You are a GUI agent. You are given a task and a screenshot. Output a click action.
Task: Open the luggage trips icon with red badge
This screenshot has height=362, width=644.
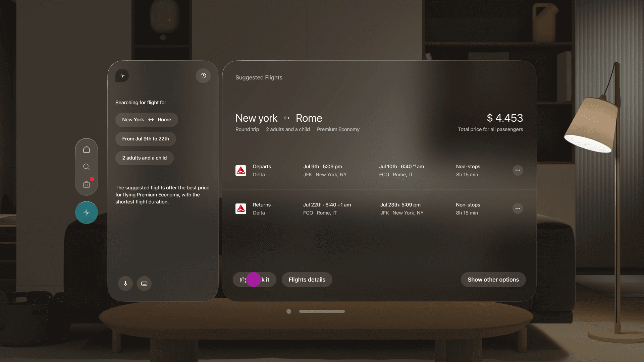87,184
